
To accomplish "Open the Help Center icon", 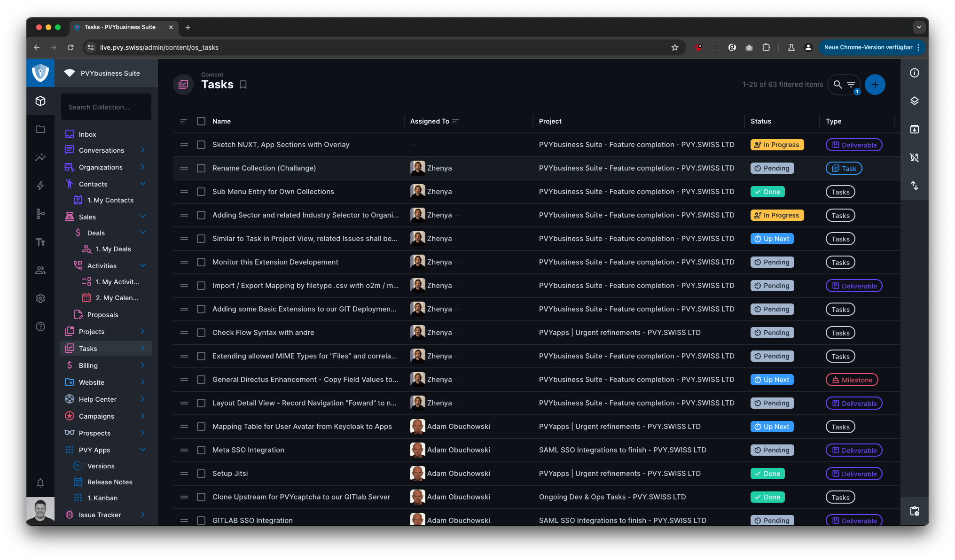I will [x=70, y=399].
